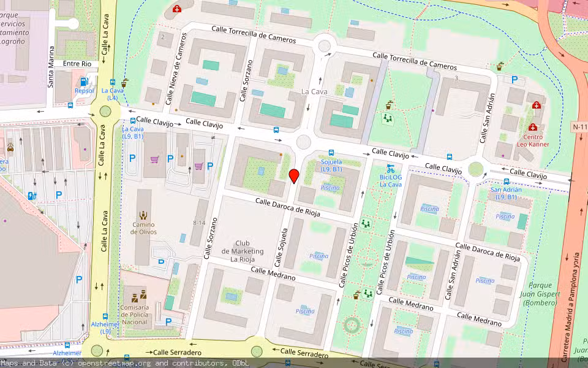Click the 'BiciLOG La Cava' label

point(390,180)
